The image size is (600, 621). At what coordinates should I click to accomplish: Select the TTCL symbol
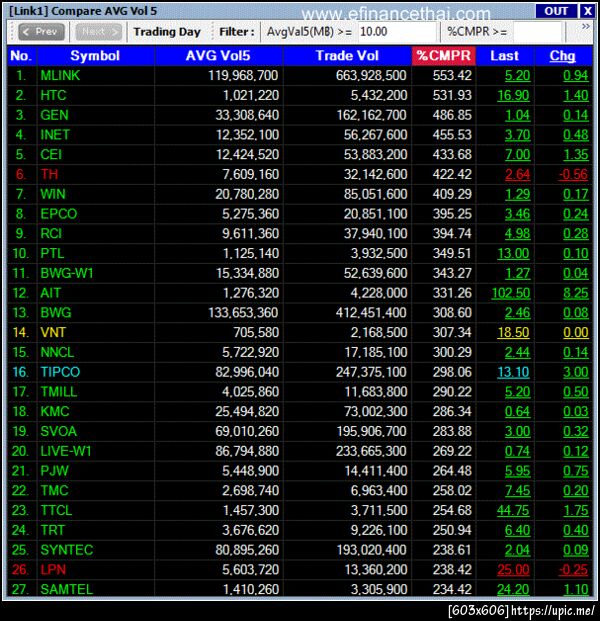pyautogui.click(x=56, y=510)
